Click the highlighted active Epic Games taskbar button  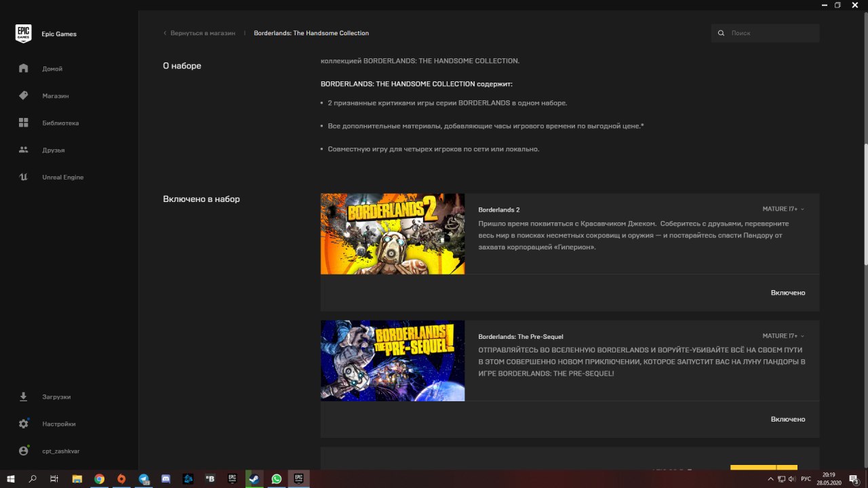298,479
